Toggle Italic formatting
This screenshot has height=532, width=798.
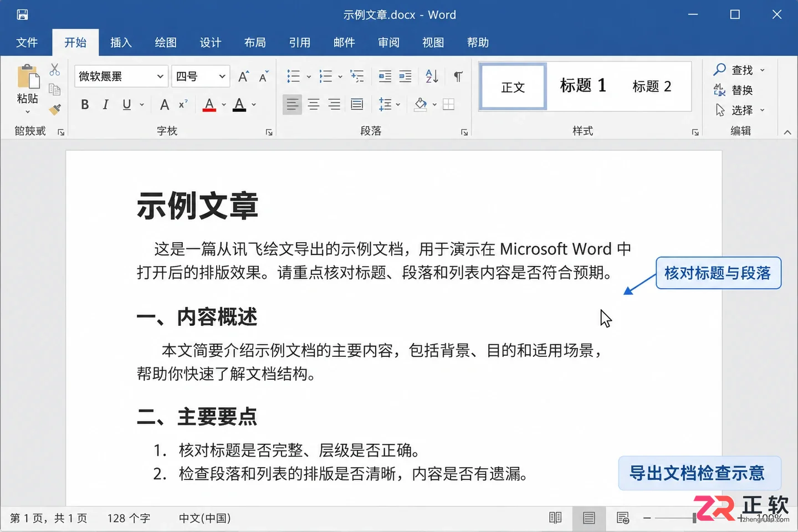[105, 104]
